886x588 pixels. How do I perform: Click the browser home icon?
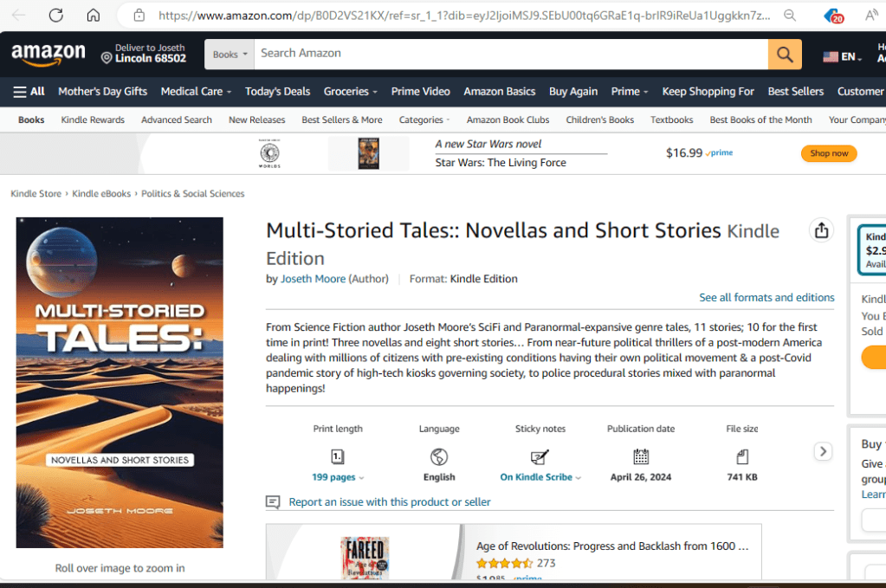pos(94,16)
